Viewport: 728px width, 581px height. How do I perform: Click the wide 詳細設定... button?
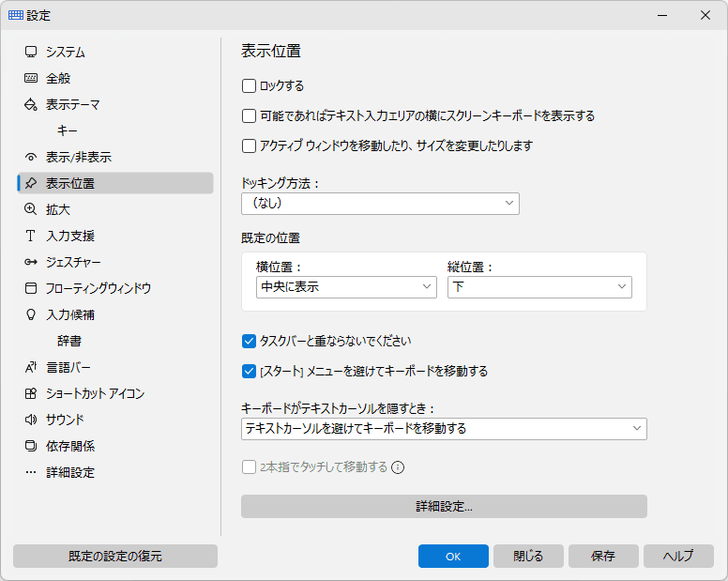coord(444,506)
